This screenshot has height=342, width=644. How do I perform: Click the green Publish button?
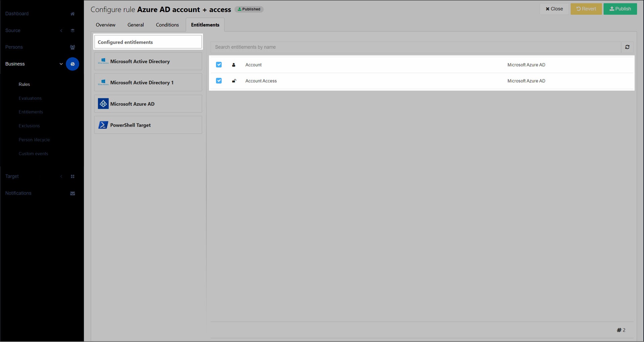tap(620, 9)
